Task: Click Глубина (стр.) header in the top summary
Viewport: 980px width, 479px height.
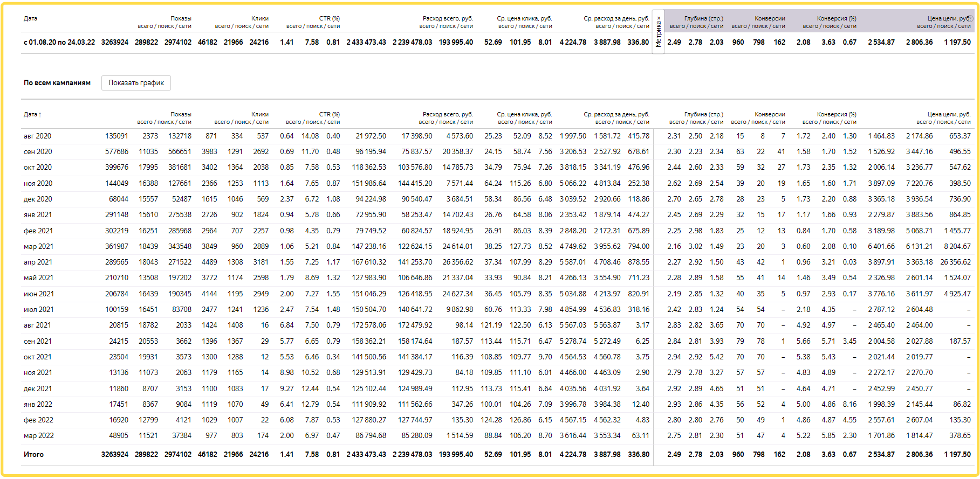Action: tap(703, 18)
